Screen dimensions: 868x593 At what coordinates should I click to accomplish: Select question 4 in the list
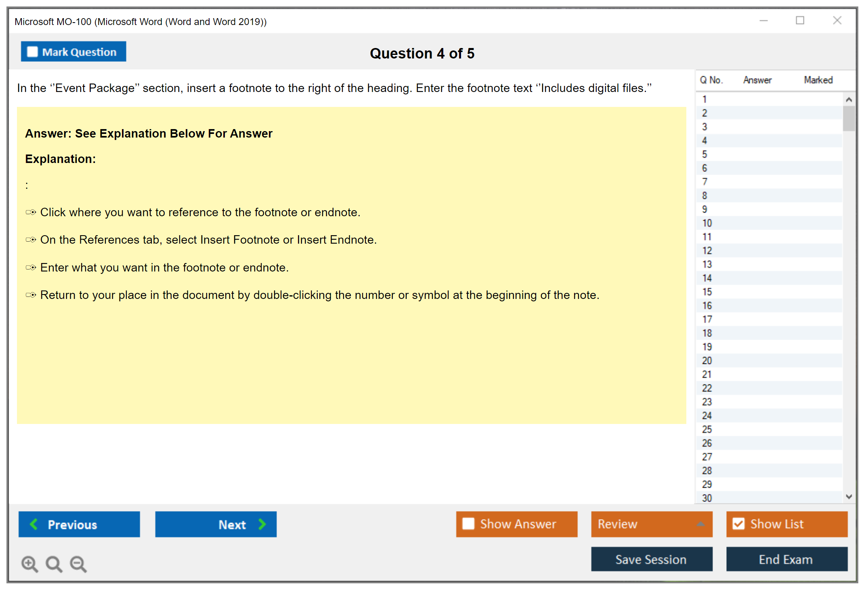(704, 141)
